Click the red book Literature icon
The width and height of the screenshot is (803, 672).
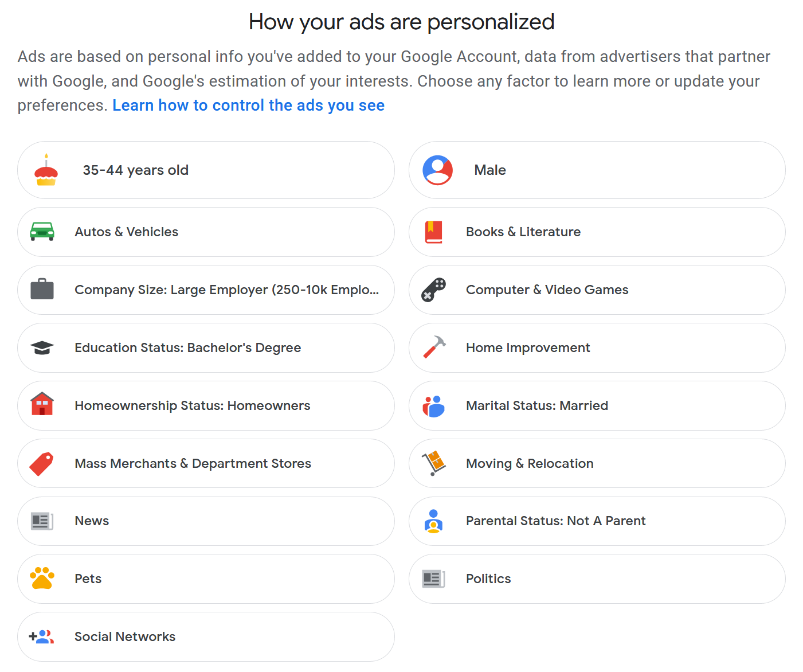coord(434,232)
